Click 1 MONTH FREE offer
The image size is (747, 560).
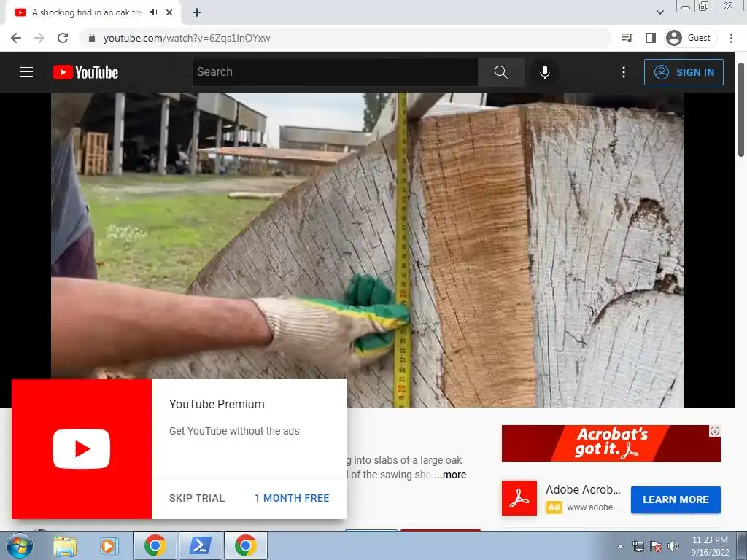coord(292,498)
